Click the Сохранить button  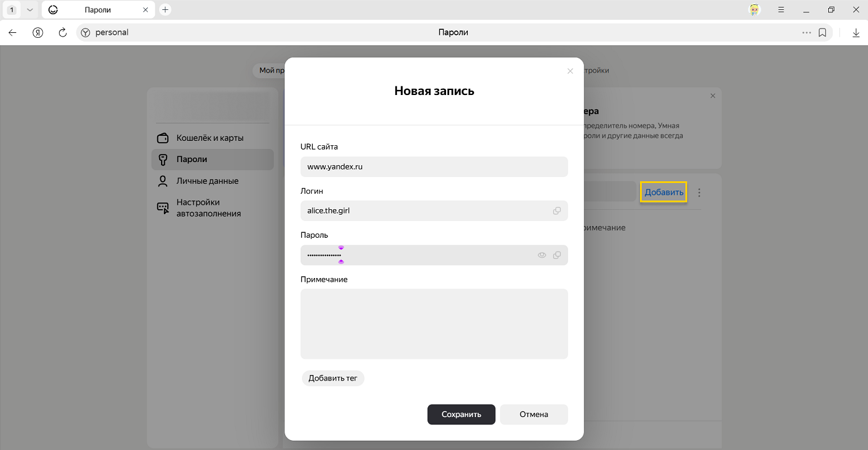click(x=461, y=415)
